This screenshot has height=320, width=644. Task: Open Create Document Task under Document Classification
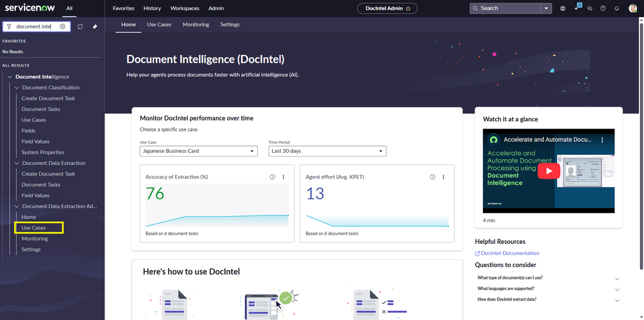coord(48,99)
